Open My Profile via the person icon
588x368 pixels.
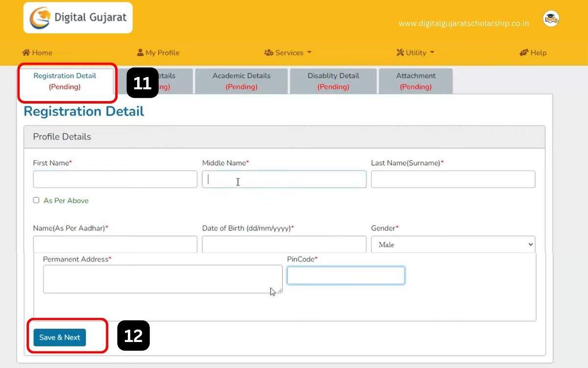[x=140, y=53]
